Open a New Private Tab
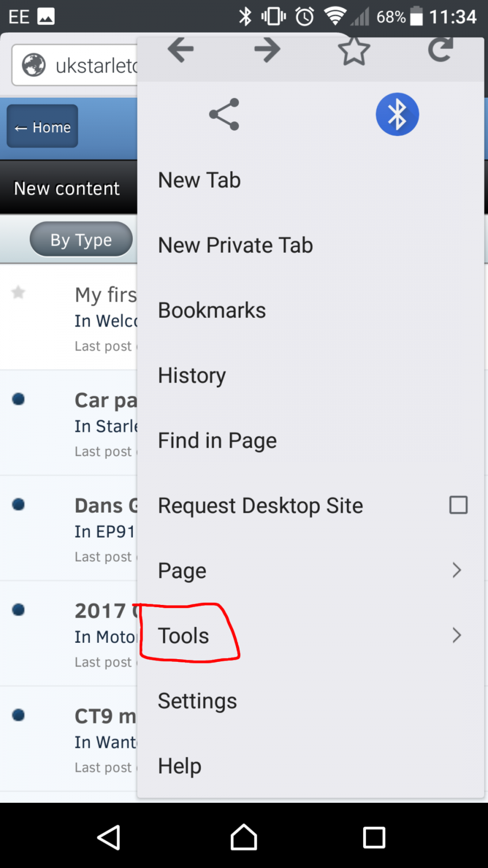Image resolution: width=488 pixels, height=868 pixels. click(235, 245)
